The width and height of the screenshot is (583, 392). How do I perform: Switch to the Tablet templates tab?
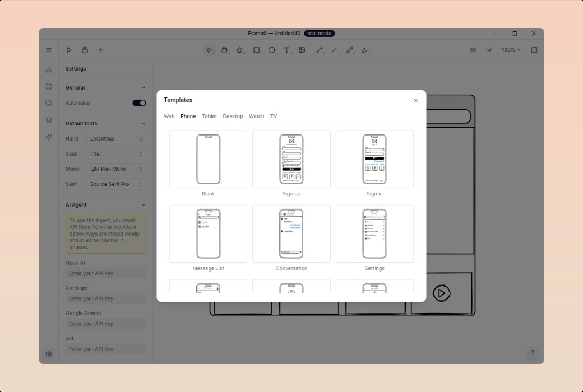[209, 116]
